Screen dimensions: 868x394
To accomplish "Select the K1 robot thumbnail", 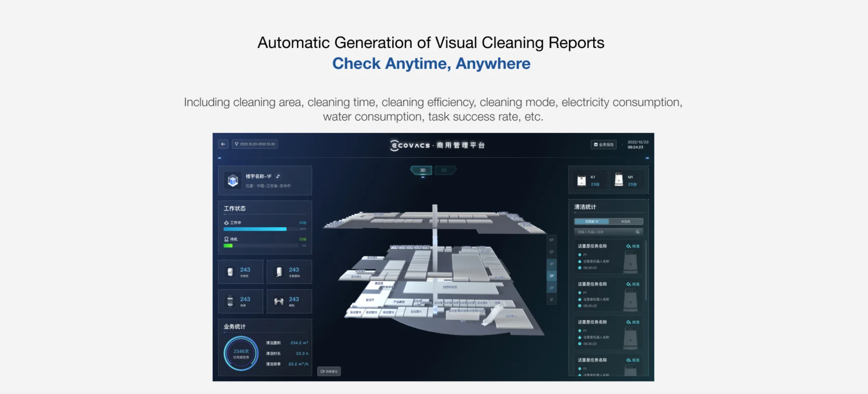I will (581, 180).
